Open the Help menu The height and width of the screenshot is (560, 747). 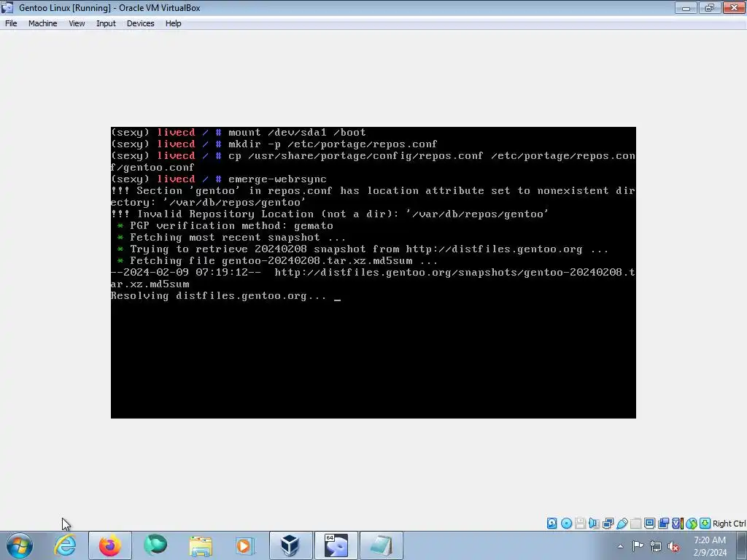pos(174,23)
